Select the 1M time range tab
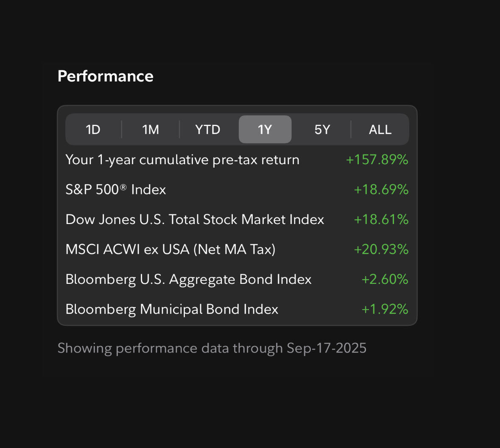Image resolution: width=500 pixels, height=448 pixels. pyautogui.click(x=151, y=129)
